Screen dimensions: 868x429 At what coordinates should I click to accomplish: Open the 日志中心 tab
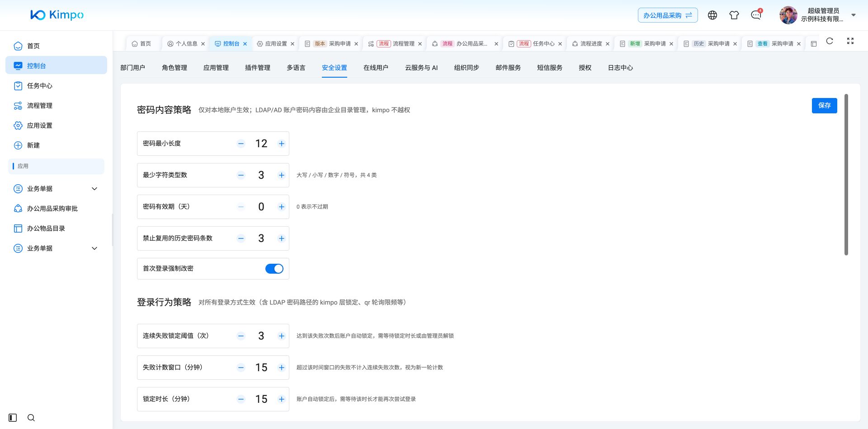pyautogui.click(x=620, y=68)
